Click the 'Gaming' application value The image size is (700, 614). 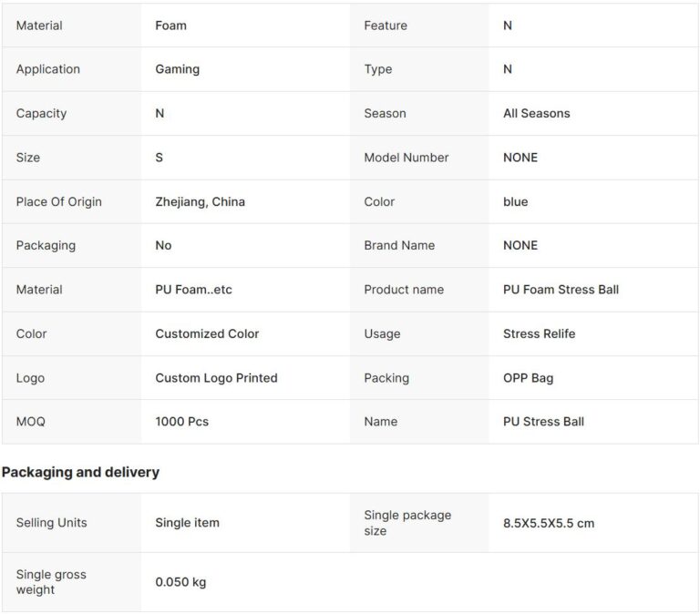click(177, 69)
